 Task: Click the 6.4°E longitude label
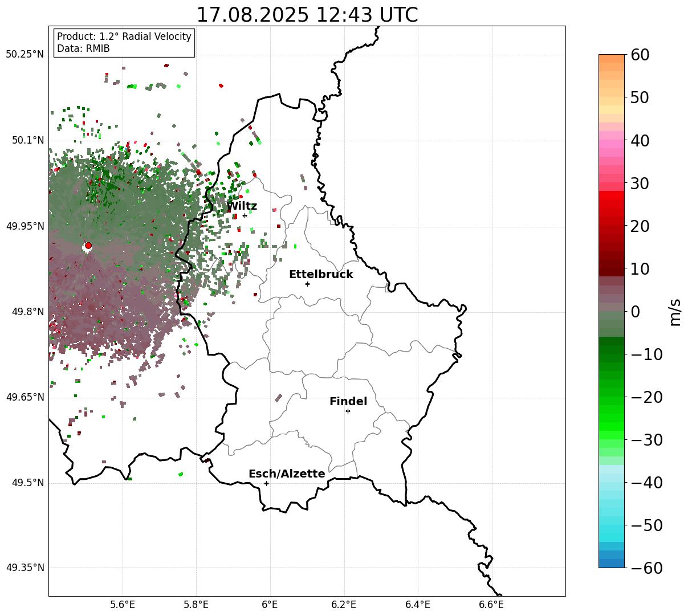coord(418,604)
